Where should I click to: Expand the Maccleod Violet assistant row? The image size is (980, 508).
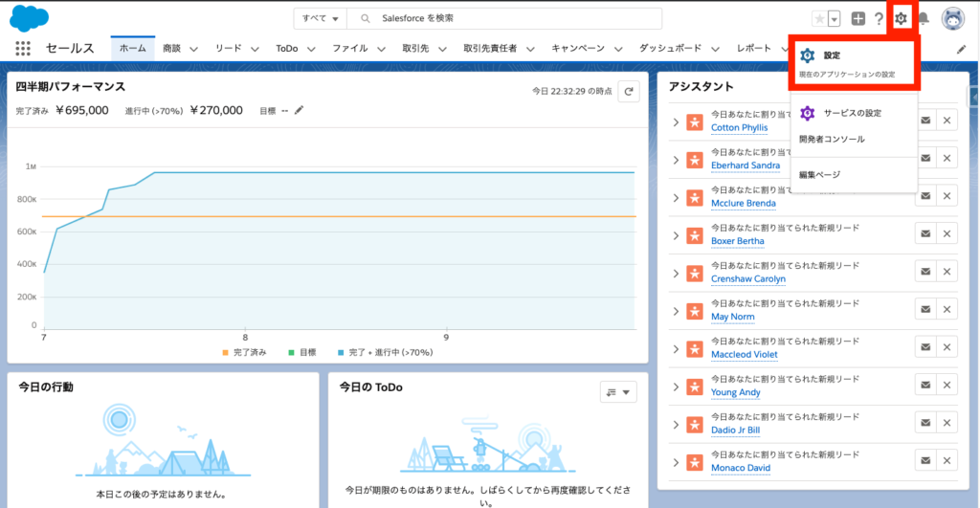click(676, 349)
